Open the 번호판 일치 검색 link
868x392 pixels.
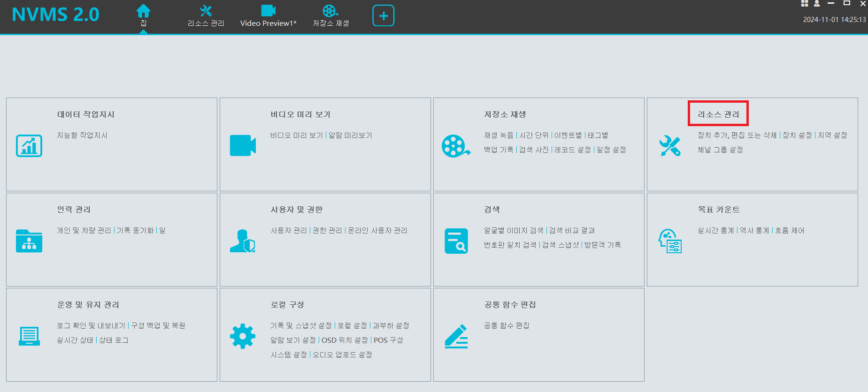click(510, 245)
